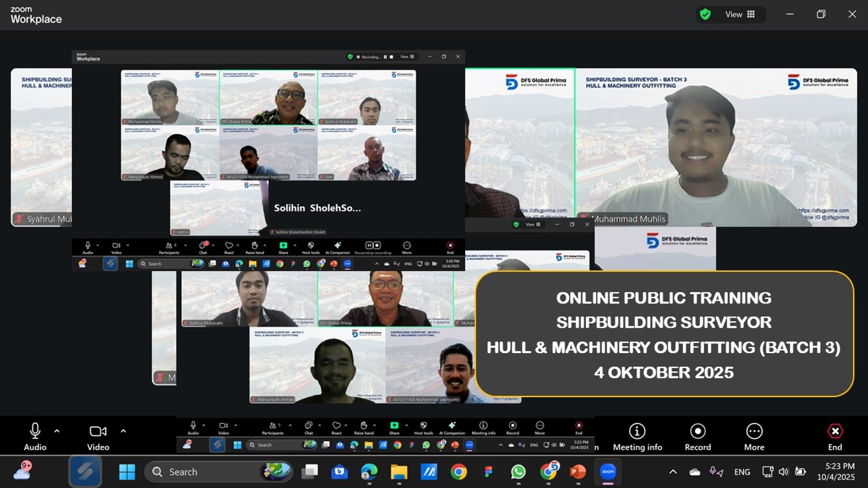Open View menu in upper embedded Zoom title bar
Viewport: 868px width, 488px height.
point(408,57)
